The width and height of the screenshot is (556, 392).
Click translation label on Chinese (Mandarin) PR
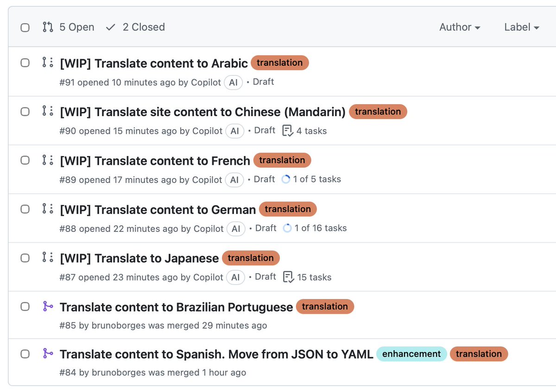click(378, 112)
